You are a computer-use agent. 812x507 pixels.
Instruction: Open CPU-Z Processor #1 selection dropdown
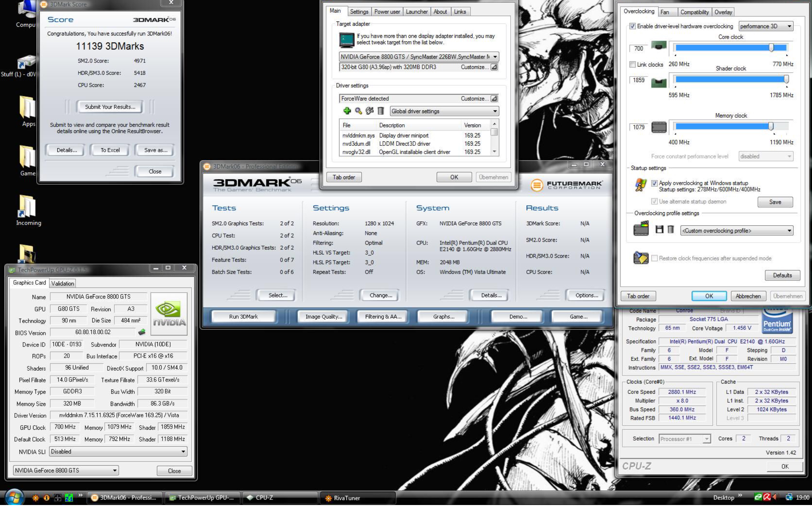pos(685,438)
